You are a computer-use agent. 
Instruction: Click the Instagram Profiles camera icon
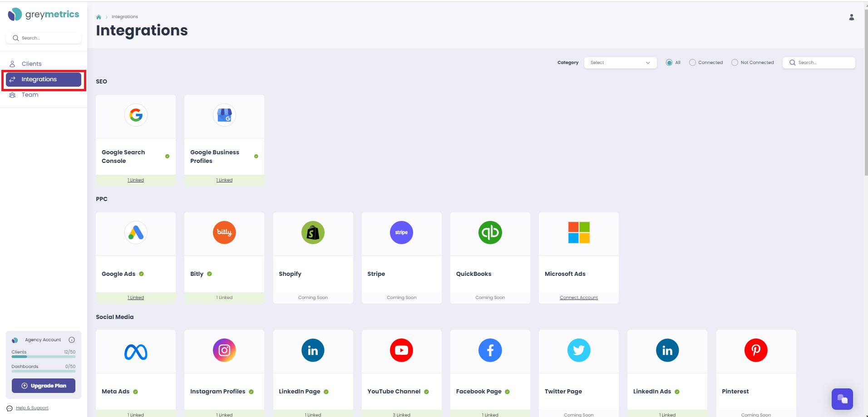[x=224, y=350]
